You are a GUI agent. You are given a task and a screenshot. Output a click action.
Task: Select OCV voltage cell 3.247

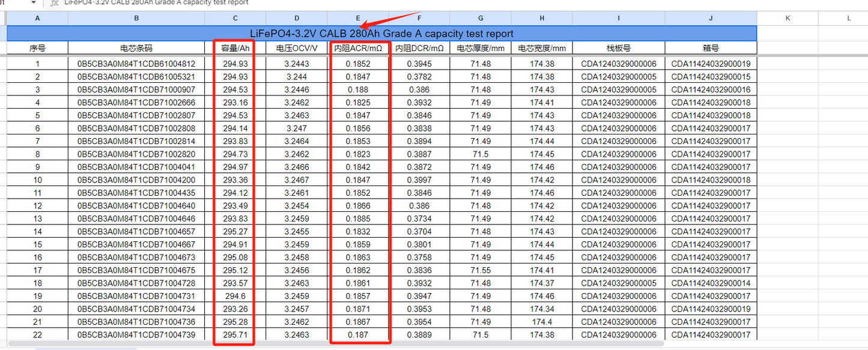pos(297,128)
